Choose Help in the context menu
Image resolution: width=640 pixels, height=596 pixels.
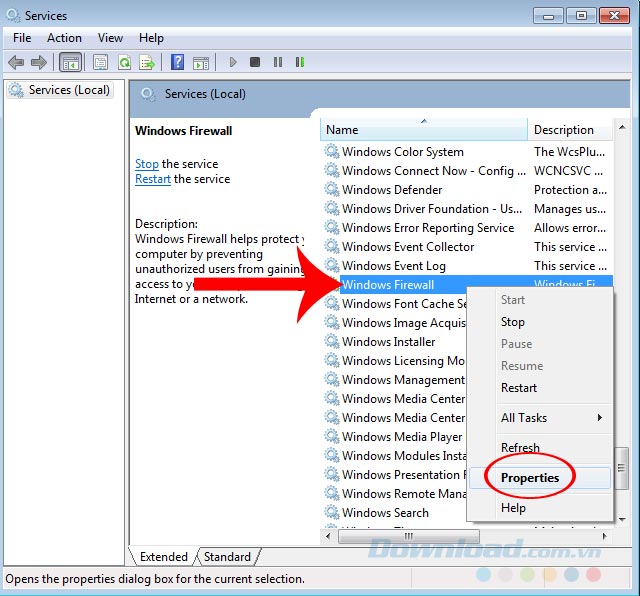[540, 508]
